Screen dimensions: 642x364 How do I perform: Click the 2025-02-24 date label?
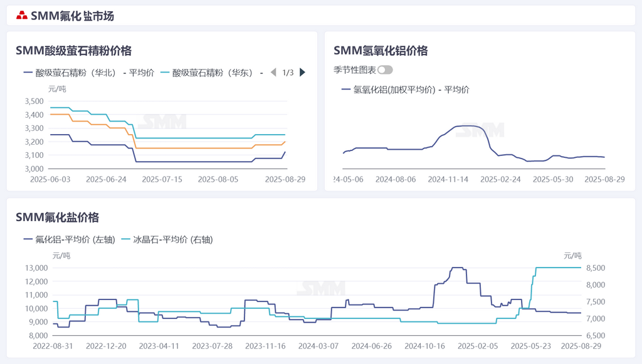(500, 179)
